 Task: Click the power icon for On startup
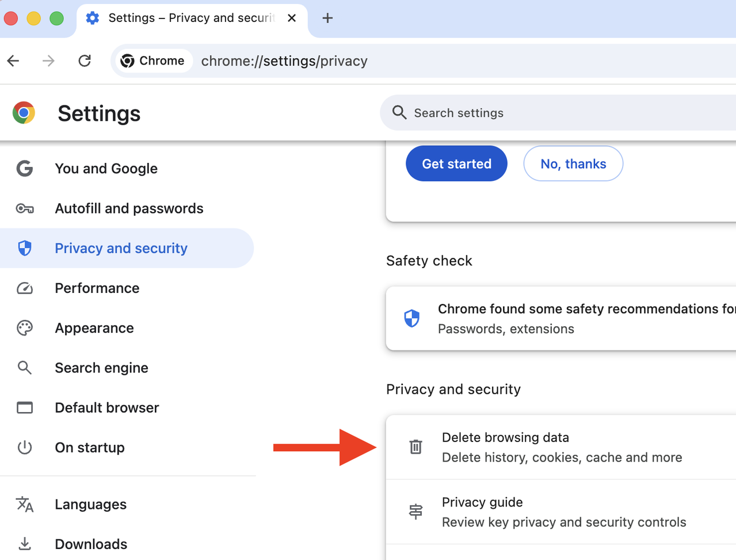pos(25,447)
